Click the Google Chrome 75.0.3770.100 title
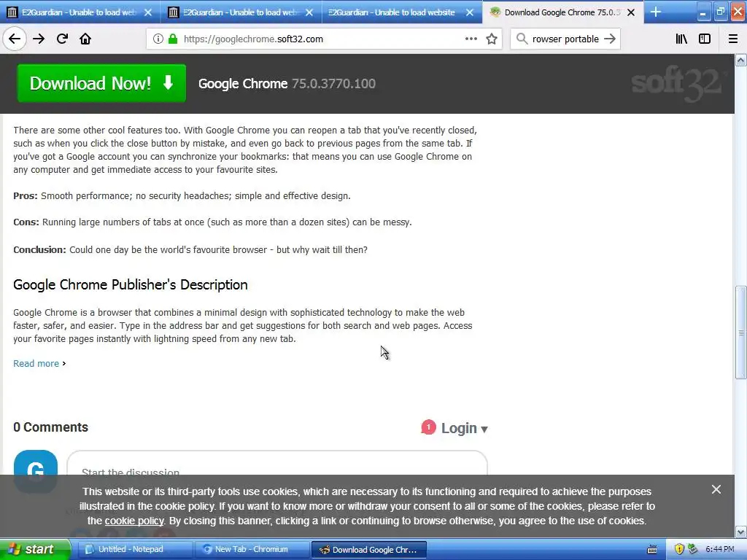This screenshot has height=560, width=747. (287, 84)
